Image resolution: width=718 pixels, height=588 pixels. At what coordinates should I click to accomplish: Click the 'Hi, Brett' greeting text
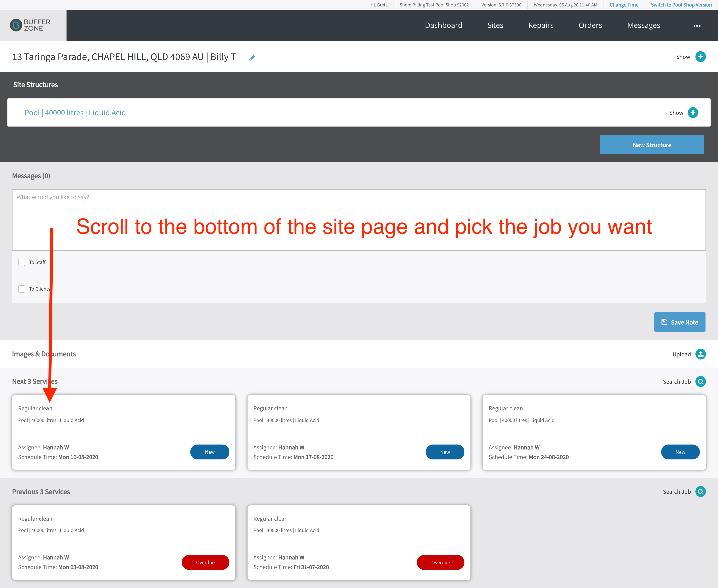[x=379, y=5]
